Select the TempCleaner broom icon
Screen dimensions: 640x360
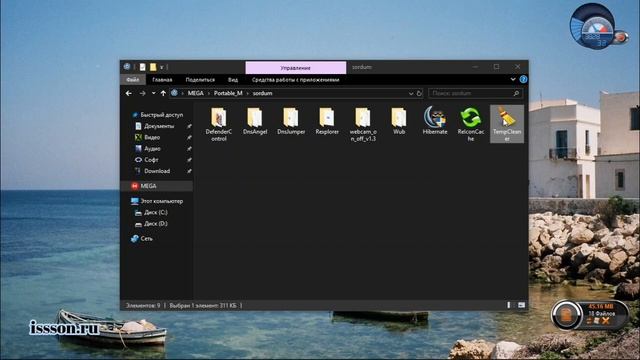pos(507,124)
